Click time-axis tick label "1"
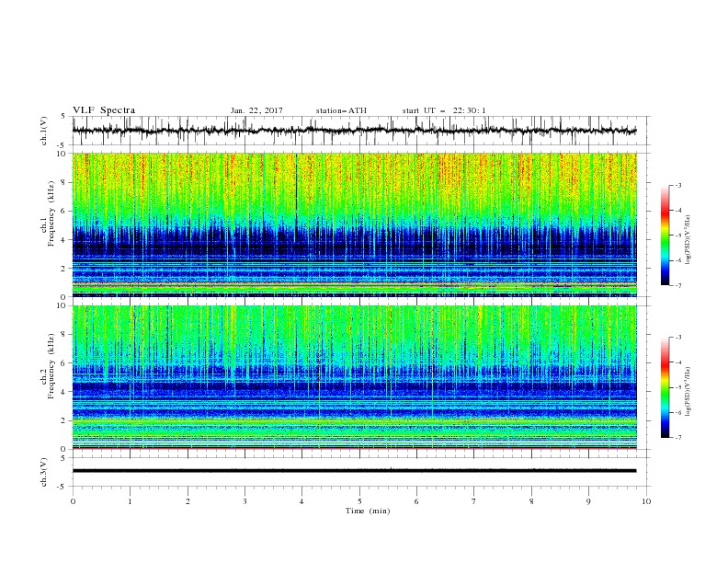 coord(130,501)
